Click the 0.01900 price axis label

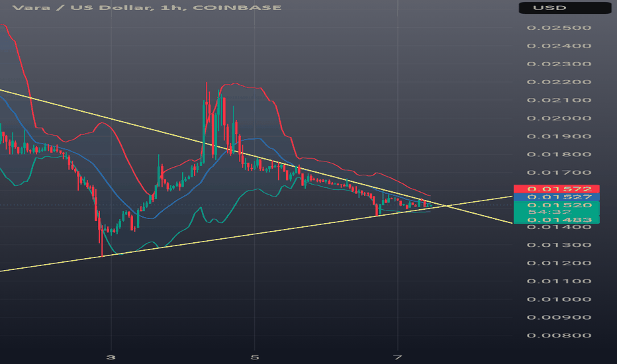pyautogui.click(x=559, y=136)
